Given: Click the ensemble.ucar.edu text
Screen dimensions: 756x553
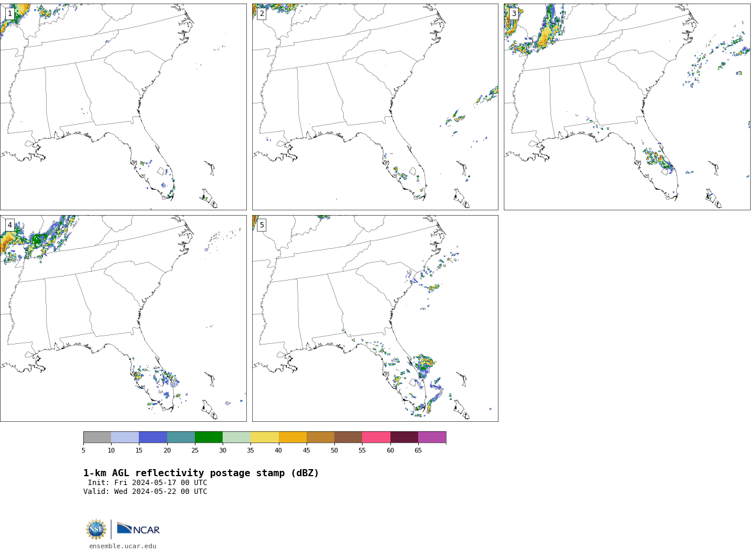Looking at the screenshot, I should [123, 547].
